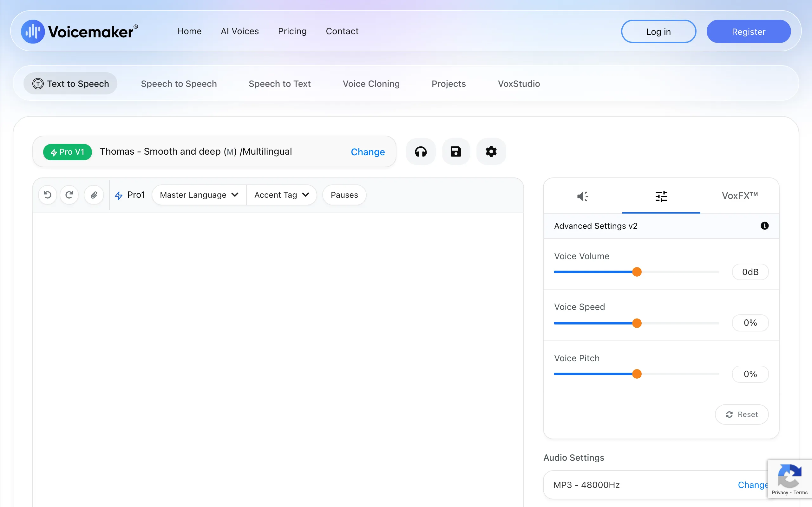Reset the advanced voice settings
The height and width of the screenshot is (507, 812).
click(x=741, y=414)
